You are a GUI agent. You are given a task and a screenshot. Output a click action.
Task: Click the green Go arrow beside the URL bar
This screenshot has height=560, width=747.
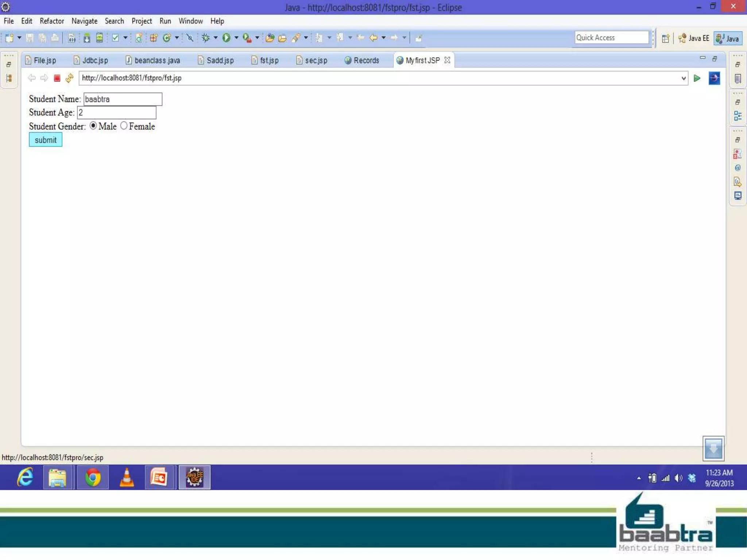697,78
